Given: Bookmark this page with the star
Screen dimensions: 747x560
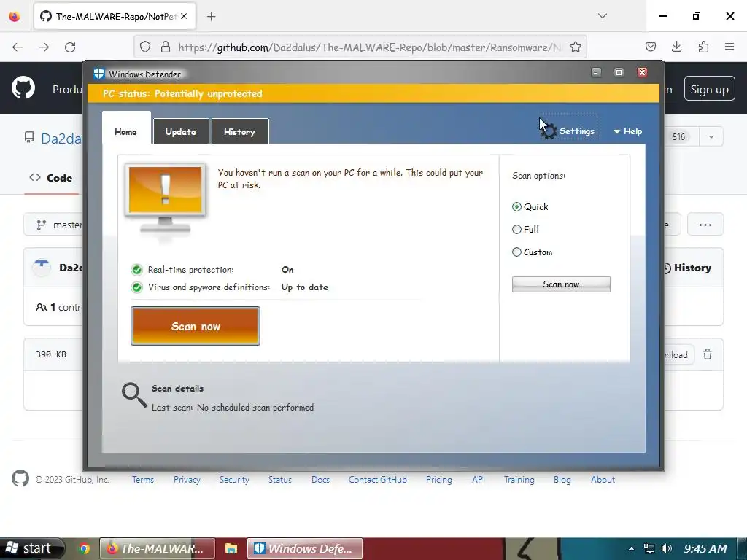Looking at the screenshot, I should tap(576, 47).
